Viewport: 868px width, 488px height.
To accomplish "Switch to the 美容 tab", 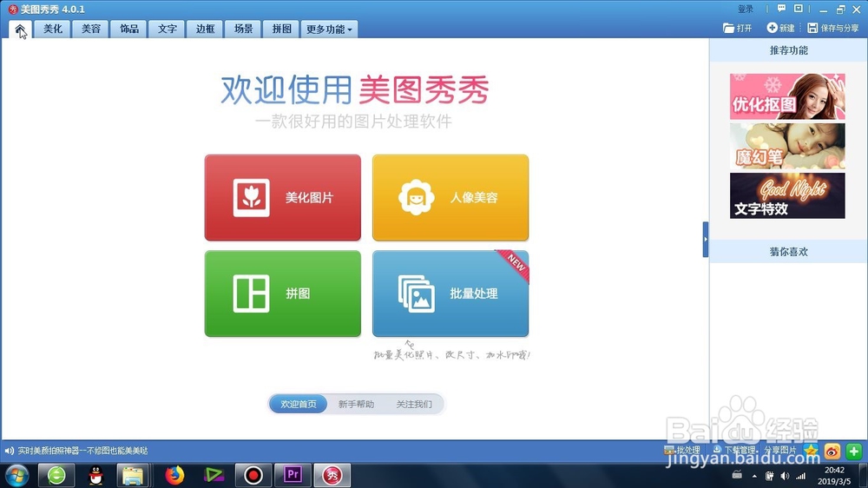I will (x=91, y=29).
